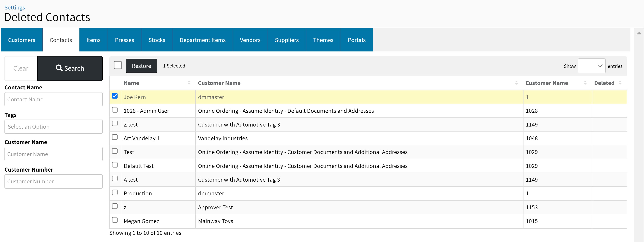Sort by the wide Customer Name column
Screen dimensions: 644x242
pyautogui.click(x=516, y=83)
